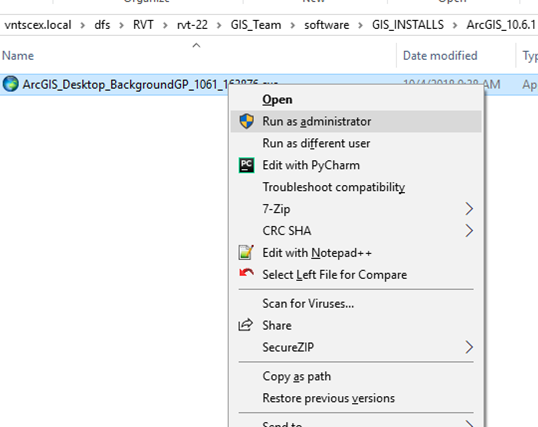Click the ArcGIS globe file icon
This screenshot has width=538, height=427.
[10, 84]
